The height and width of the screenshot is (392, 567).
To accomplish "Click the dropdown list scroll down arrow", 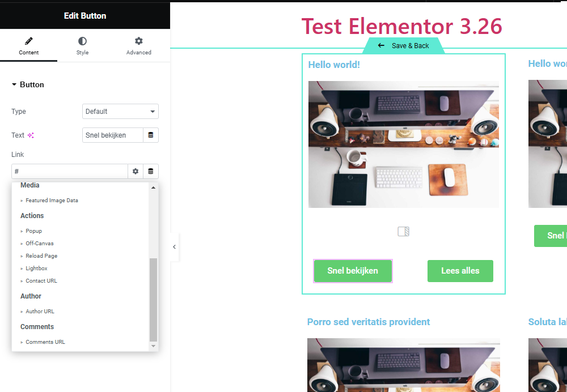I will (153, 346).
